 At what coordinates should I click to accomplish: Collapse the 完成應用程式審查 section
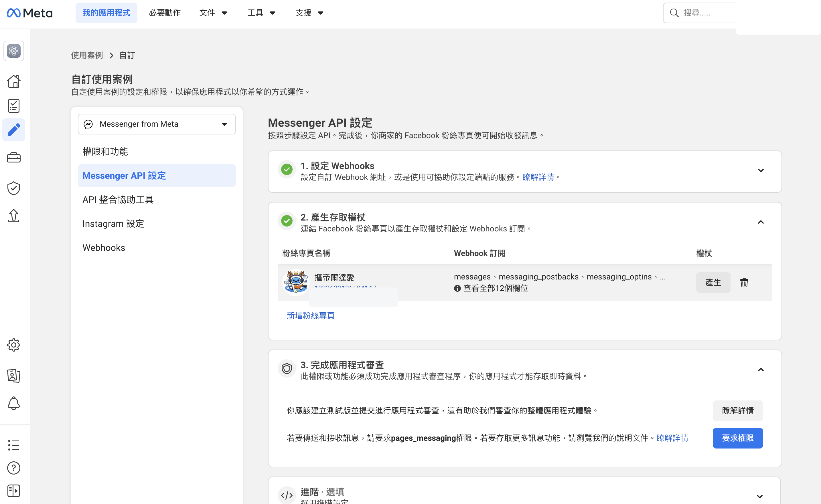761,370
